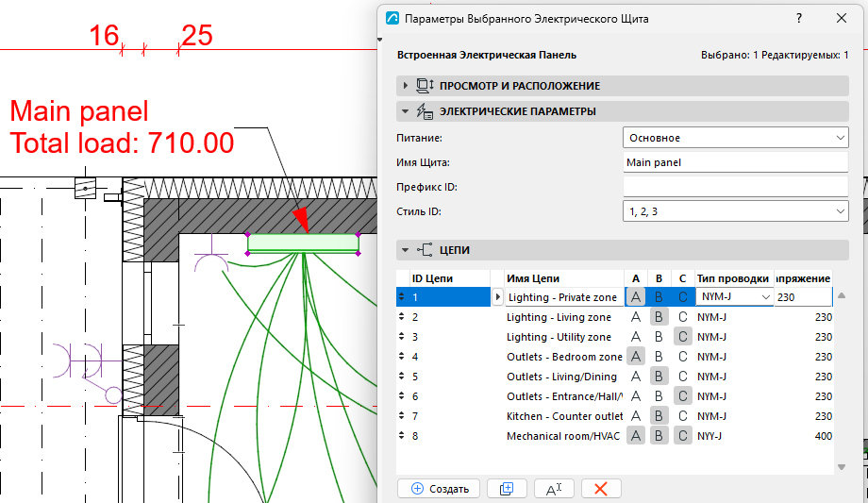This screenshot has height=503, width=868.
Task: Click the reorder handle for circuit 2
Action: 401,317
